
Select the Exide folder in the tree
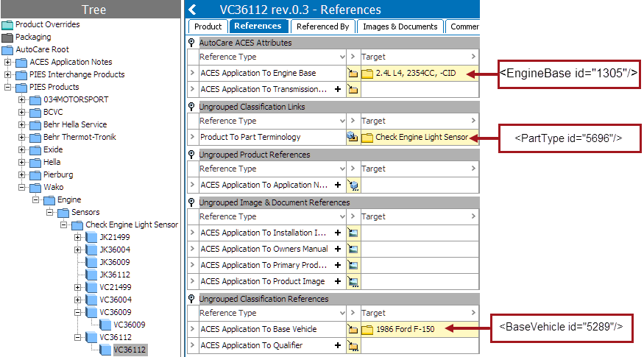coord(53,149)
